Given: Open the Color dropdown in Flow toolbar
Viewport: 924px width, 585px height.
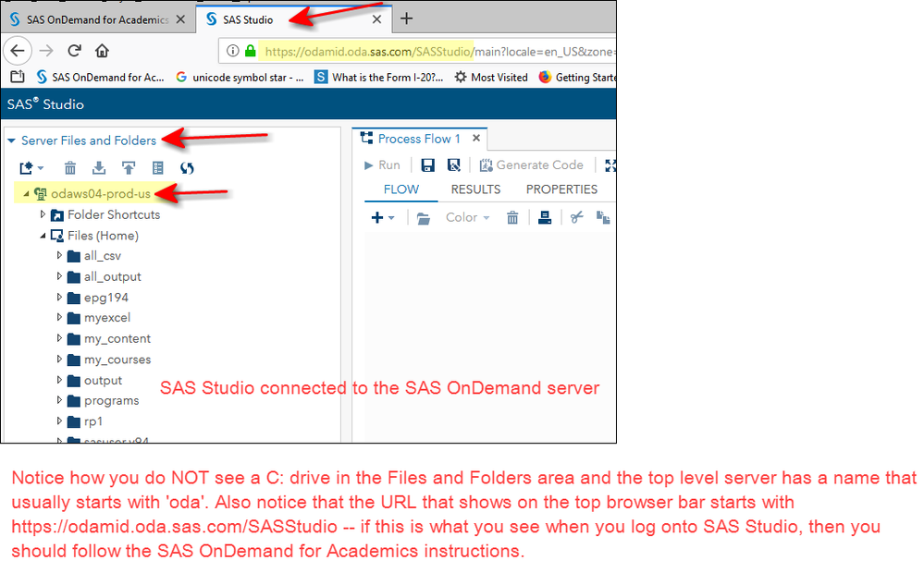Looking at the screenshot, I should coord(467,218).
